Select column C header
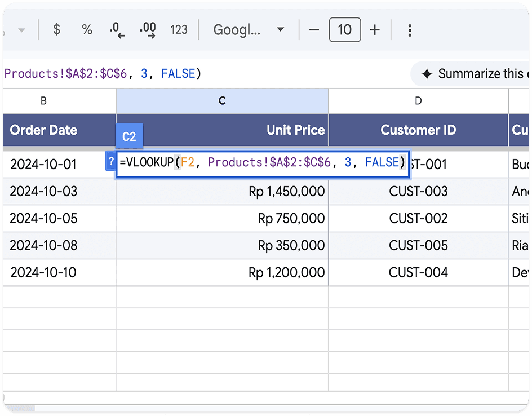Screen dimensions: 532x416 tap(222, 101)
